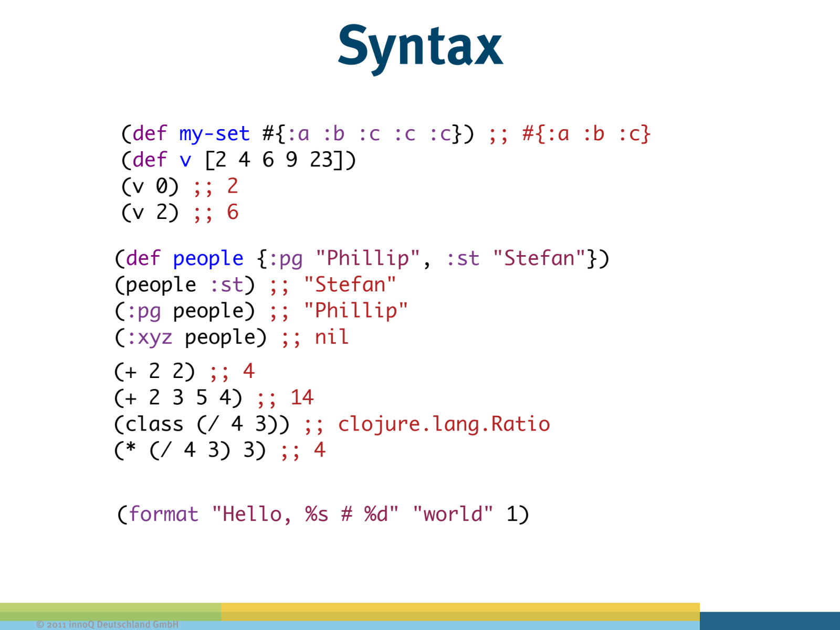The width and height of the screenshot is (840, 630).
Task: Click the line "(v 2) ;; 6"
Action: coord(180,212)
